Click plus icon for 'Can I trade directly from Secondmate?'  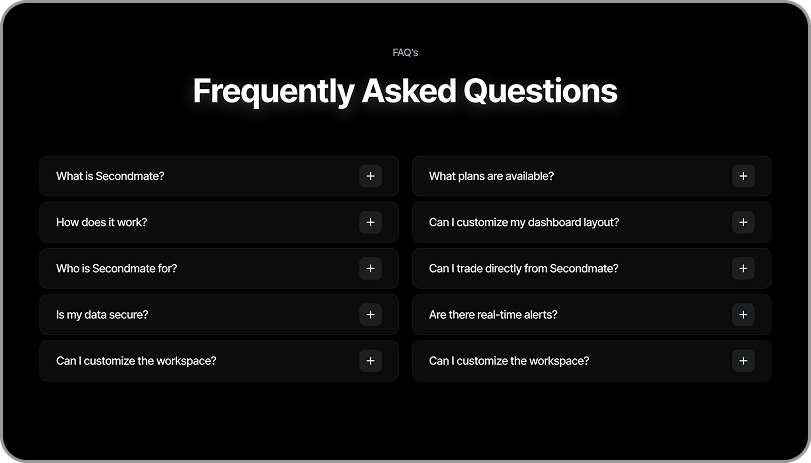[743, 268]
